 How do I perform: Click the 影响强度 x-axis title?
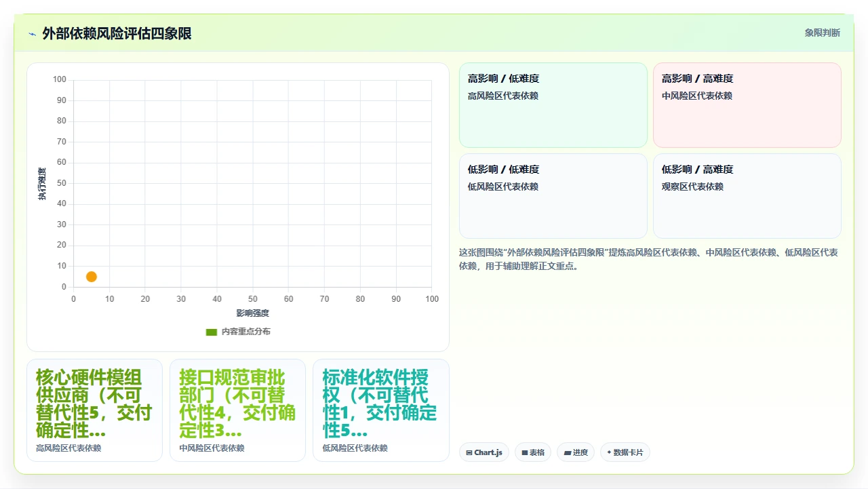pyautogui.click(x=252, y=313)
